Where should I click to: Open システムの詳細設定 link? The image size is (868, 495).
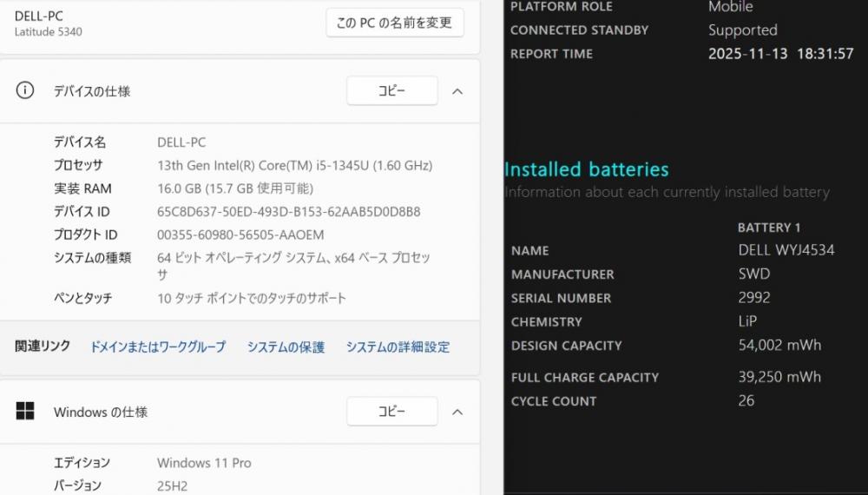click(398, 346)
